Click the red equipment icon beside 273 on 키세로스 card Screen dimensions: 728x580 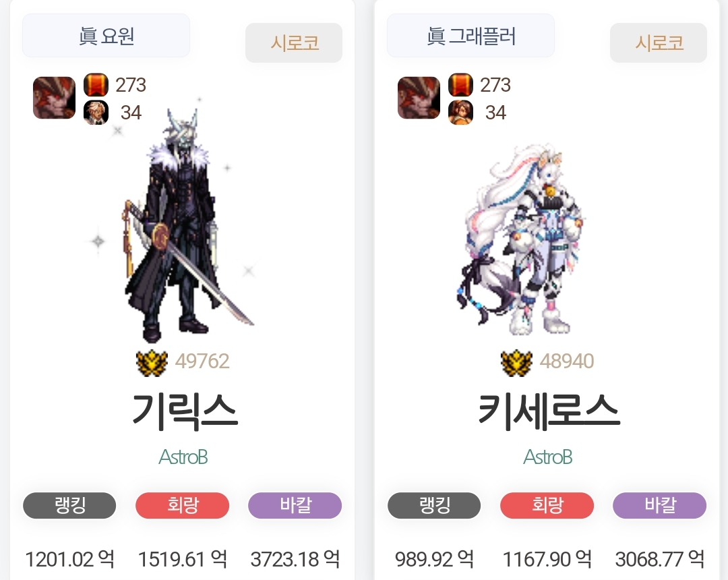point(460,85)
